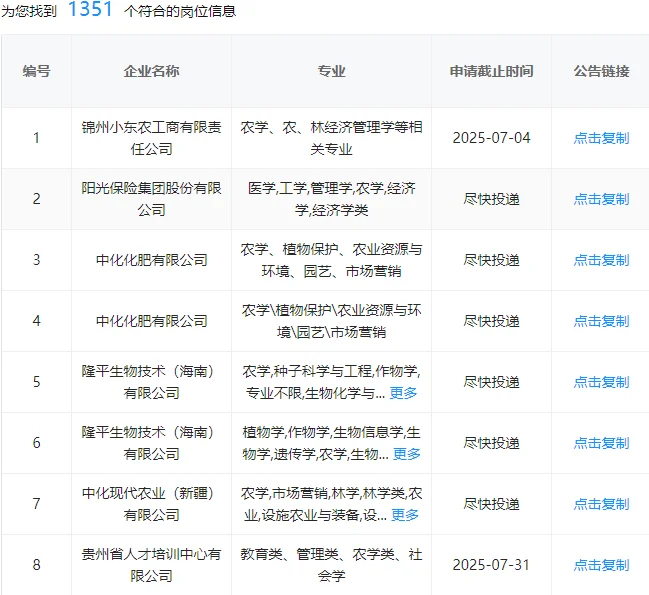Image resolution: width=649 pixels, height=595 pixels.
Task: Select 隆平生物技术（海南）有限公司 in row 6
Action: pos(151,443)
